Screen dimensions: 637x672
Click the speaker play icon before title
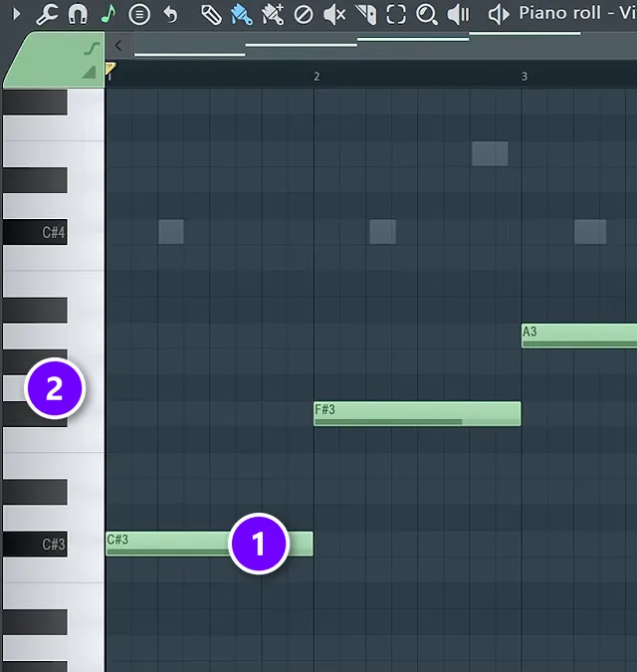click(x=499, y=15)
